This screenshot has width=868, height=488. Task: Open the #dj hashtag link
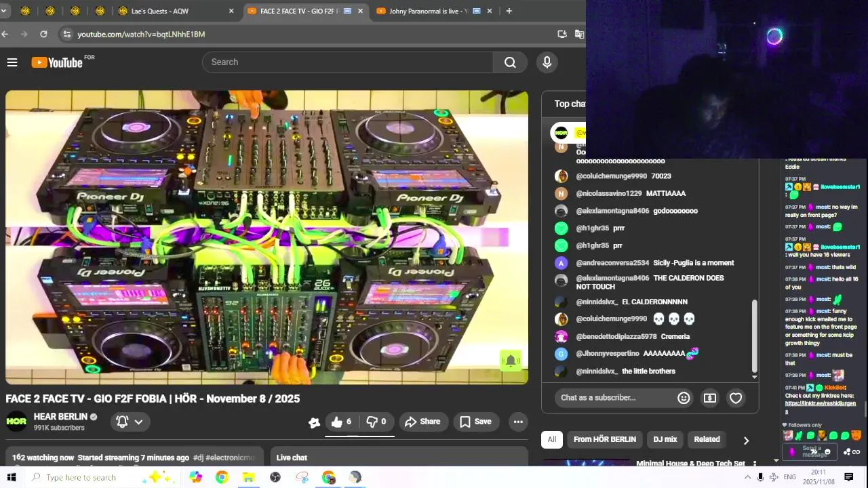click(x=197, y=457)
